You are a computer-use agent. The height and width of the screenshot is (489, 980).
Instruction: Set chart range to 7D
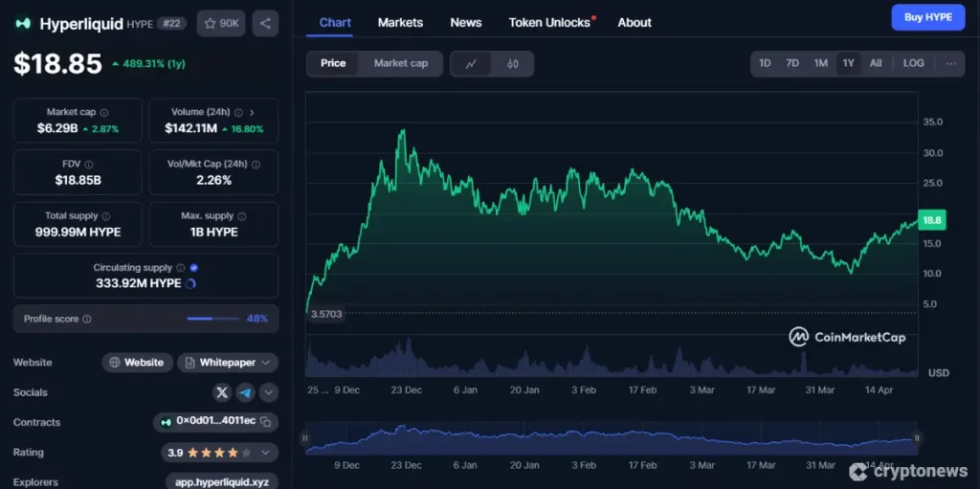click(792, 63)
